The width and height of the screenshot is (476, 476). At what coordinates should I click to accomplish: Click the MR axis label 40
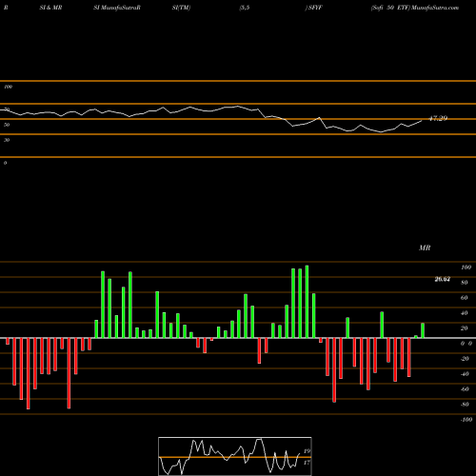tap(465, 313)
